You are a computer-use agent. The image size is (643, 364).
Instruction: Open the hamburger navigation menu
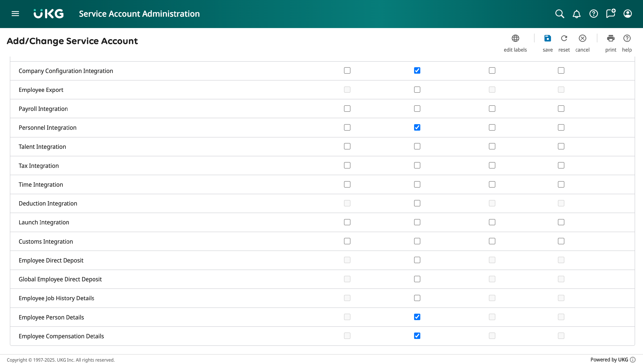[15, 13]
